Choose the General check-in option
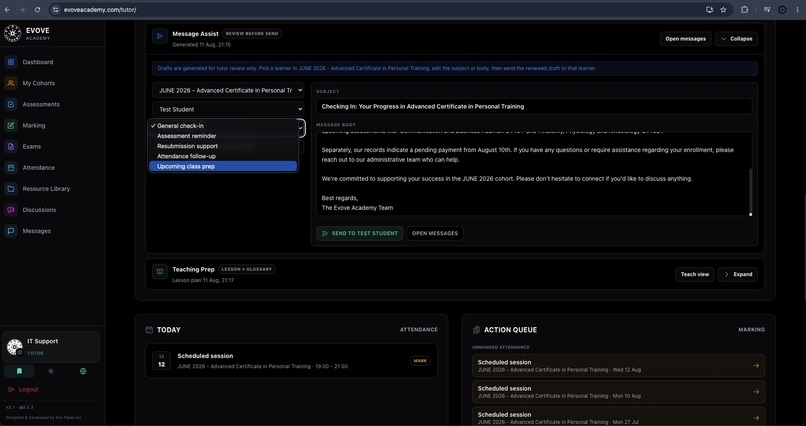Image resolution: width=806 pixels, height=426 pixels. pos(223,126)
